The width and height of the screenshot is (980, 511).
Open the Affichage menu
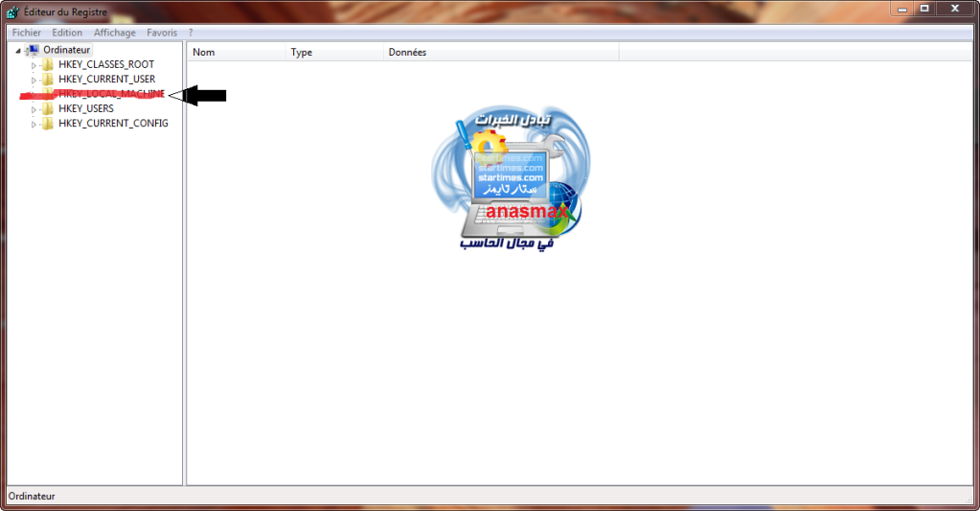(114, 33)
